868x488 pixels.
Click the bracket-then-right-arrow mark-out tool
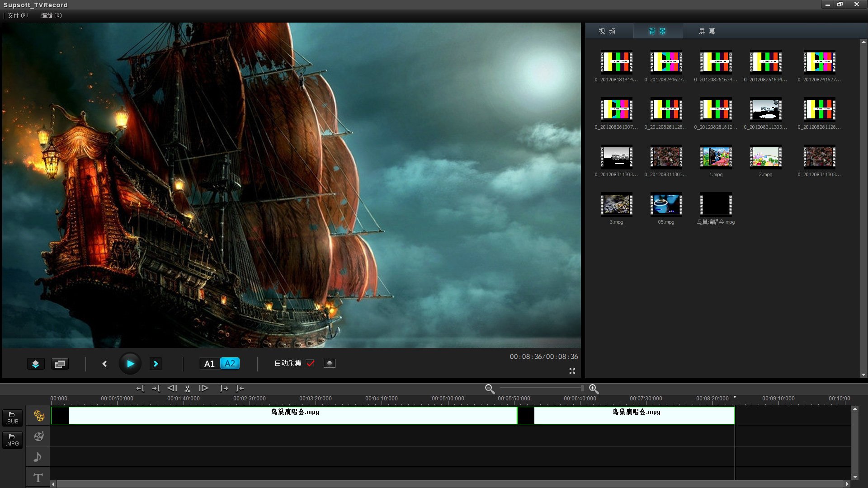(x=224, y=388)
